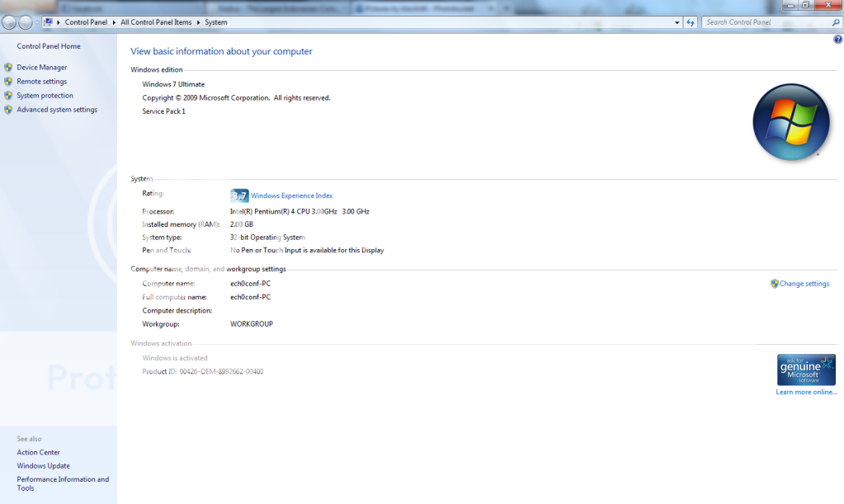Click the '2.00 GB' installed memory value
Screen dimensions: 844x504
tap(241, 224)
